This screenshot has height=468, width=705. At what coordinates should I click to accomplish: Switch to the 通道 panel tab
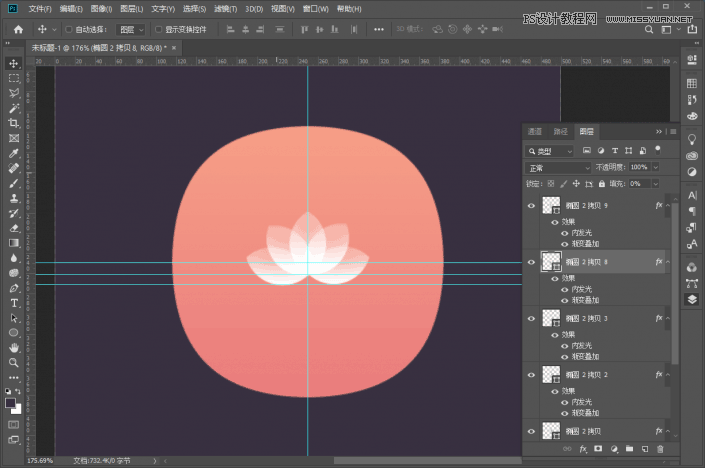click(535, 131)
